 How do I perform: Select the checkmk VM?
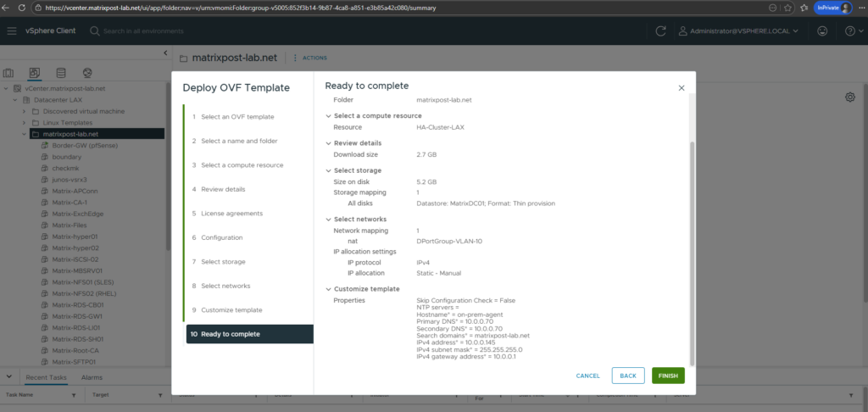coord(67,169)
